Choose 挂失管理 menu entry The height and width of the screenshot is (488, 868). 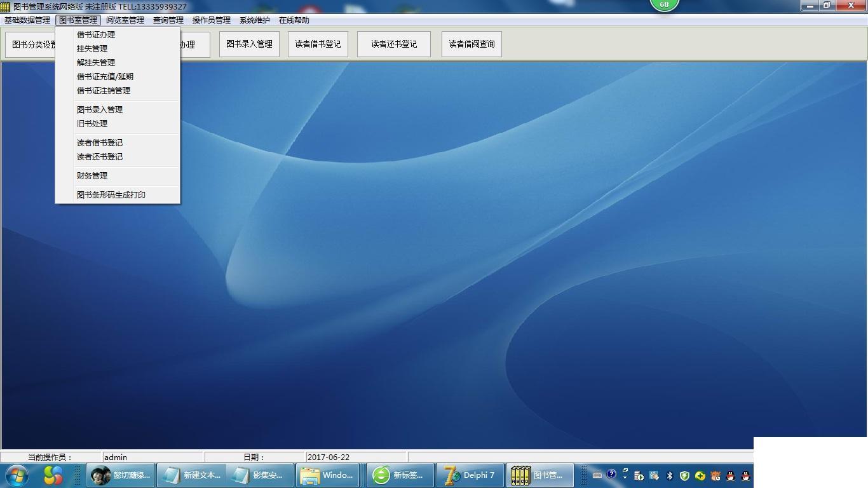[92, 49]
